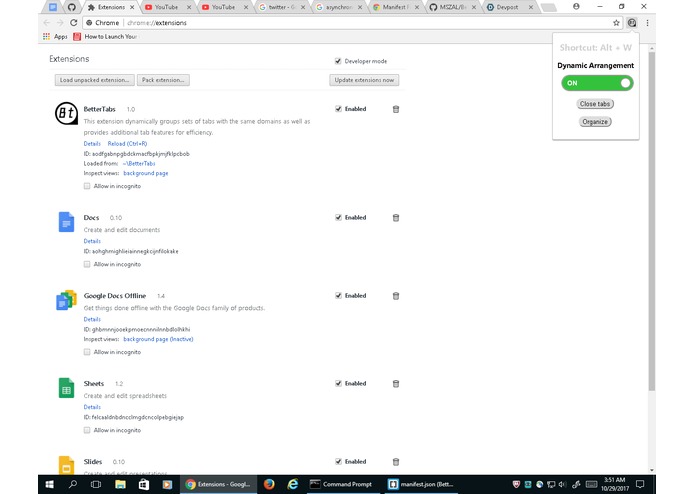This screenshot has height=494, width=695.
Task: Click the green Sheets extension icon
Action: coord(66,388)
